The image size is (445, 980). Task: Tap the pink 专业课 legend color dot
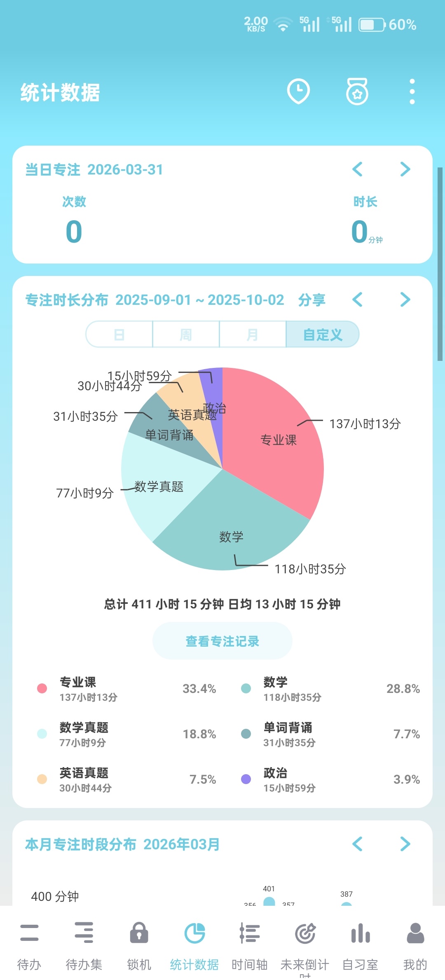coord(42,688)
